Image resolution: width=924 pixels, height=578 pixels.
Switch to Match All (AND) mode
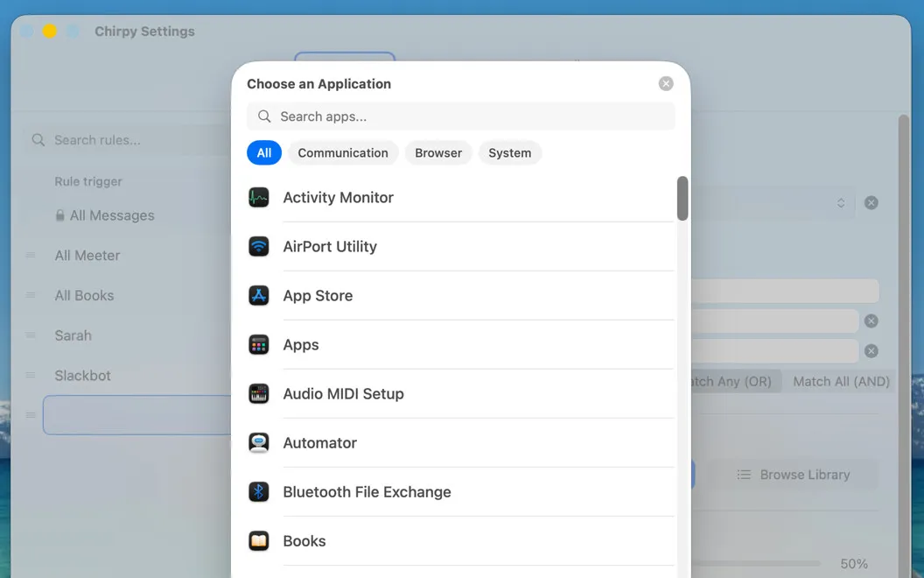click(x=841, y=382)
